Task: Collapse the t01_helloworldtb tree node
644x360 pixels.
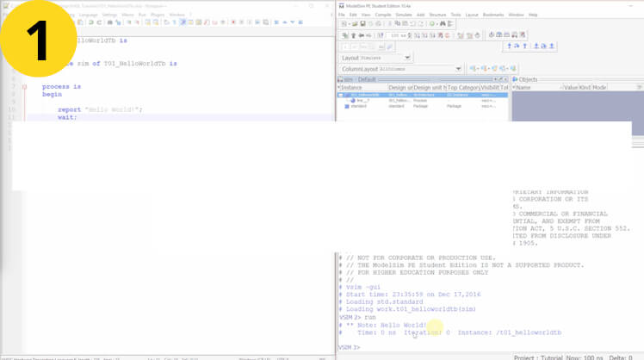Action: 340,95
